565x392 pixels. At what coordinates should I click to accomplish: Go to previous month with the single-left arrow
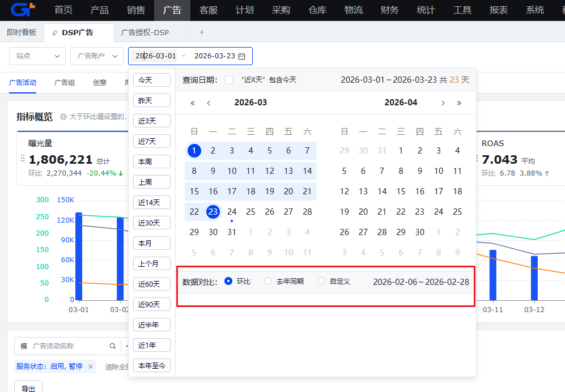tap(209, 103)
